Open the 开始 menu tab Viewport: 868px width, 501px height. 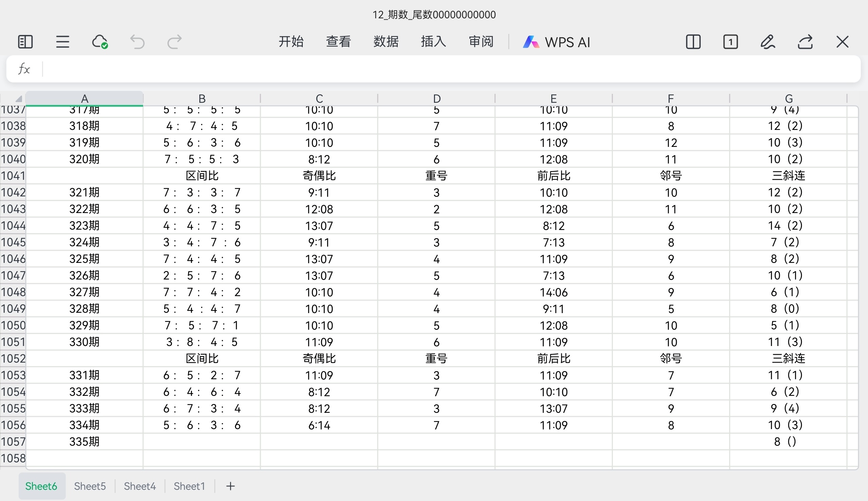(x=291, y=42)
